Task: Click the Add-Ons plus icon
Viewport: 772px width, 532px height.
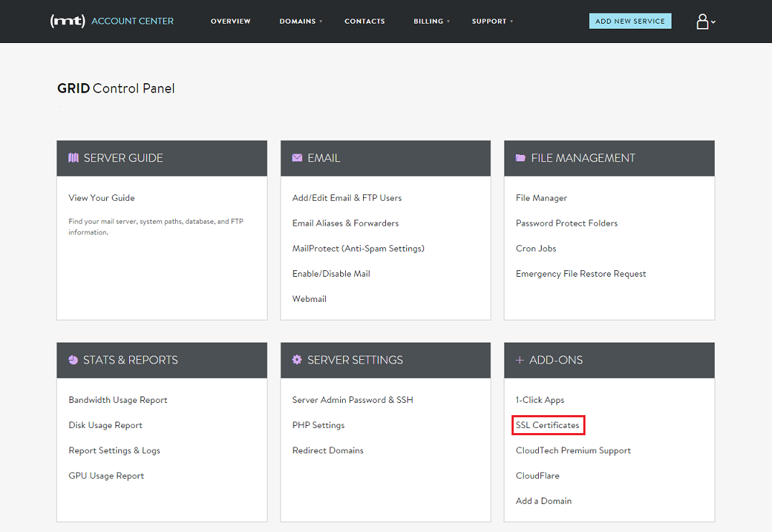Action: point(519,360)
